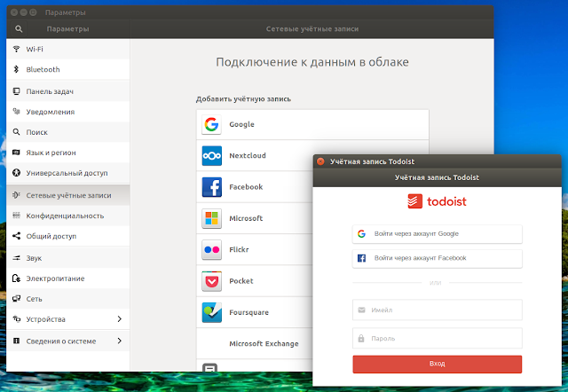
Task: Click the Звук sound icon
Action: point(16,258)
